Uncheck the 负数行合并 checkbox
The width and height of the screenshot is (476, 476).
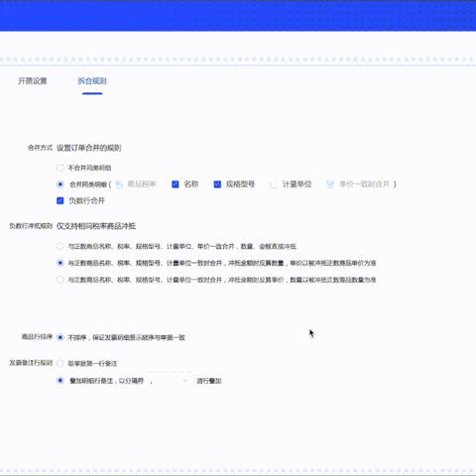pos(60,200)
